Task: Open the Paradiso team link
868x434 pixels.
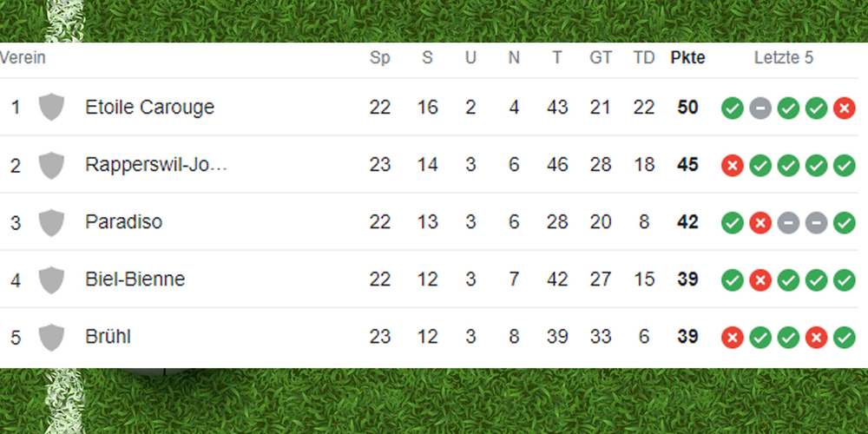Action: tap(123, 221)
